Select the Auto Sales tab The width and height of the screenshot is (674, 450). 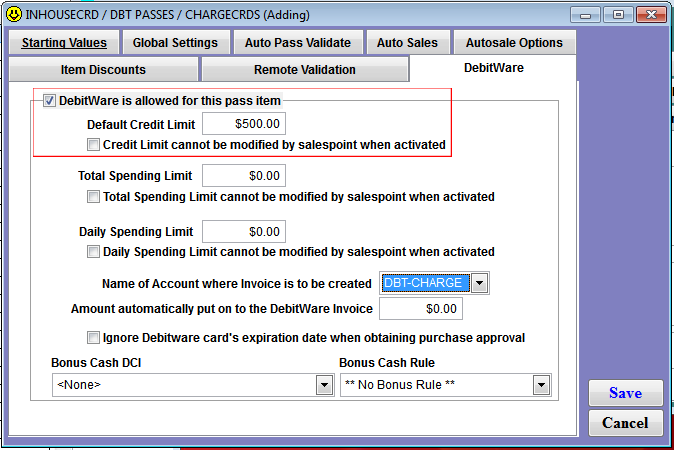point(407,43)
